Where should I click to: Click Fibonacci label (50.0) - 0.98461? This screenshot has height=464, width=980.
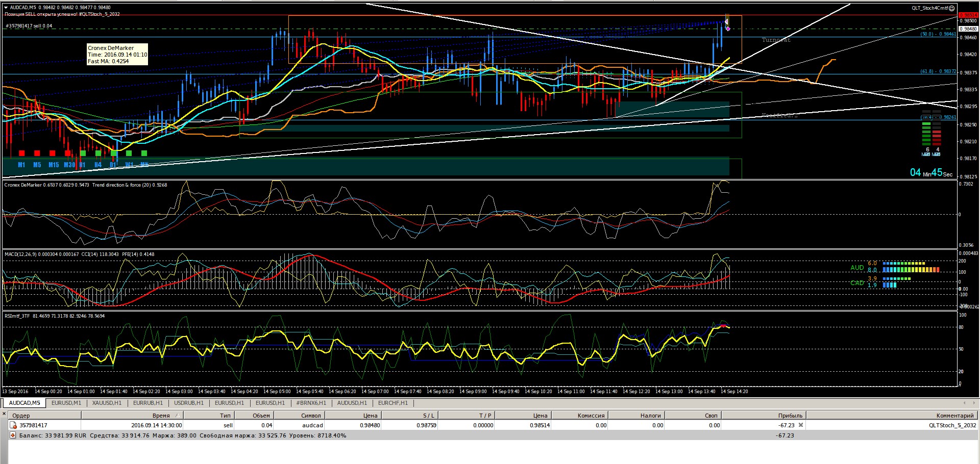[x=938, y=34]
